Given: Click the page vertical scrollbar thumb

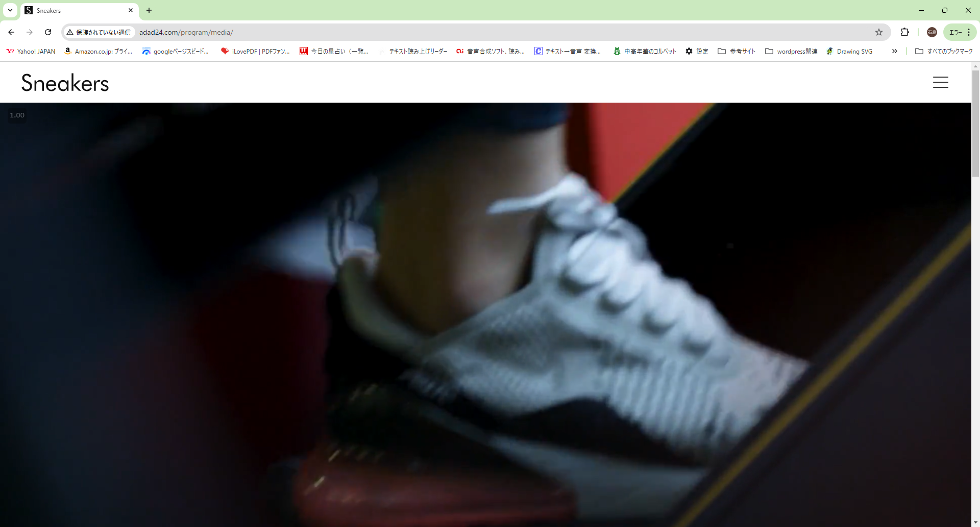Looking at the screenshot, I should point(975,124).
